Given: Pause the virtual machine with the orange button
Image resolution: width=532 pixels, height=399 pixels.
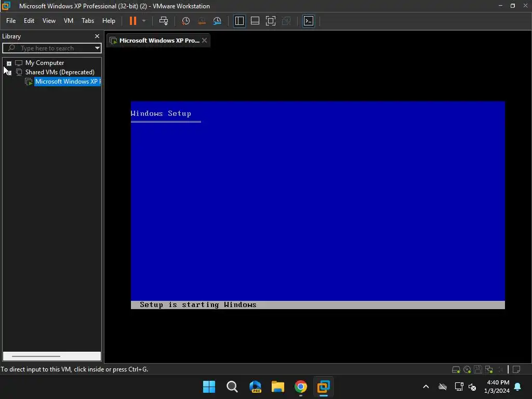Looking at the screenshot, I should coord(133,21).
